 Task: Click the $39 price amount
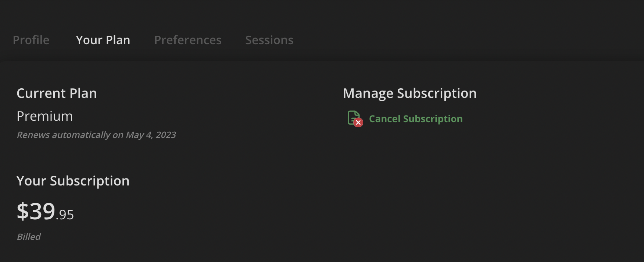point(36,211)
